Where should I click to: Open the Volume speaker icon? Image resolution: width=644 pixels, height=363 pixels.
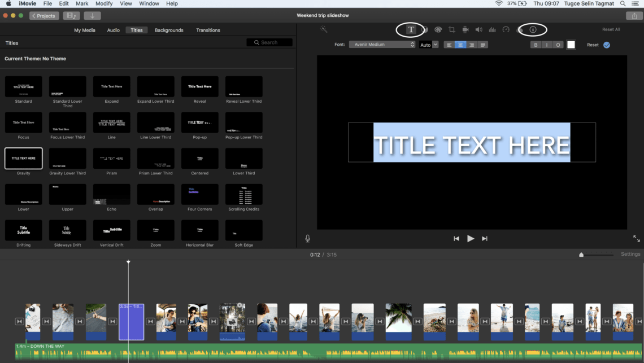pyautogui.click(x=479, y=29)
